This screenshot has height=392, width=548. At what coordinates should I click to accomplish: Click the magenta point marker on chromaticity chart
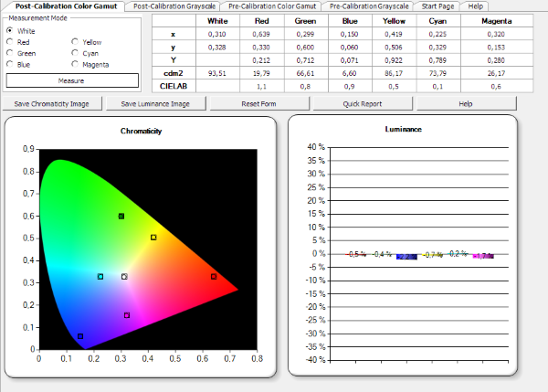point(127,315)
